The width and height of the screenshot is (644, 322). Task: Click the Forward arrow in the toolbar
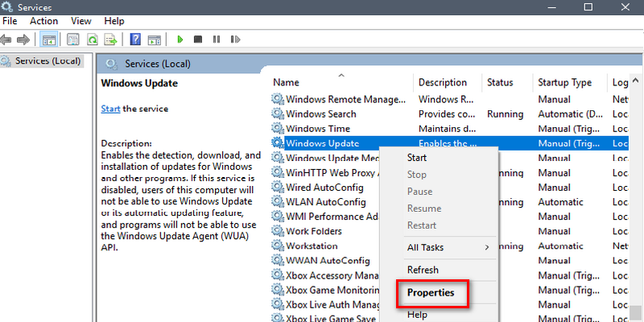25,39
